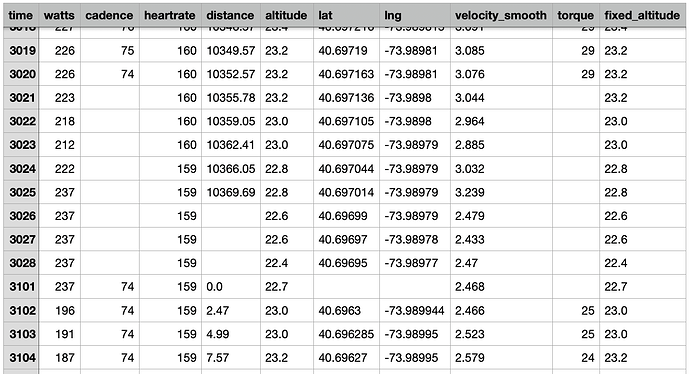Select row header 3101
690x374 pixels.
tap(22, 287)
